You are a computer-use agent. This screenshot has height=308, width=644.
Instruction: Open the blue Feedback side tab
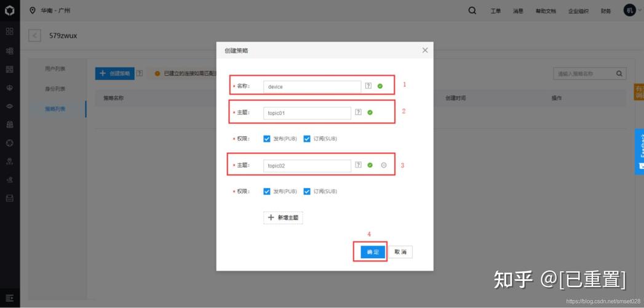pos(640,152)
